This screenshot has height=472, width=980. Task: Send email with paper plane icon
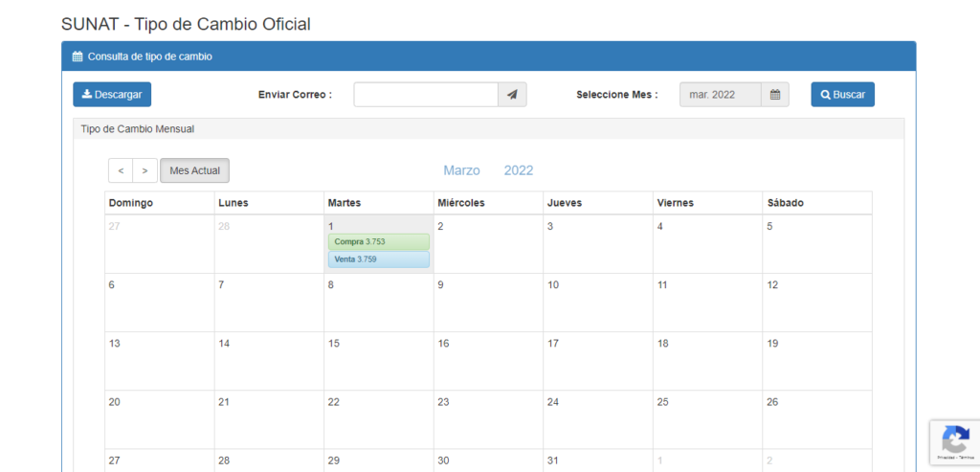[x=513, y=95]
